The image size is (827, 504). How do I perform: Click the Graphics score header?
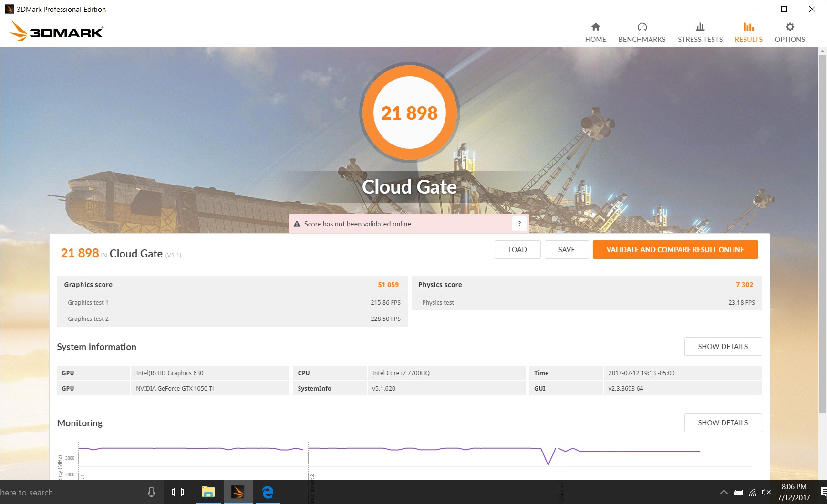click(88, 285)
